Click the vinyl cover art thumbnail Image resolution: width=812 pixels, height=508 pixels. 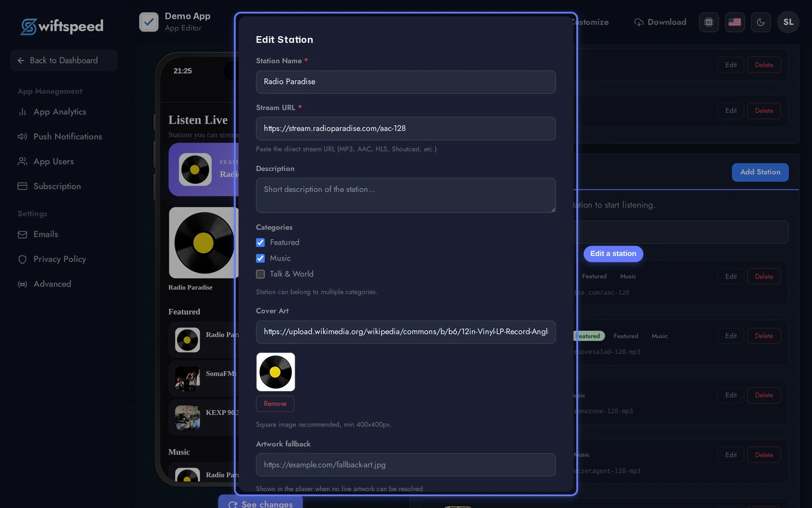275,372
